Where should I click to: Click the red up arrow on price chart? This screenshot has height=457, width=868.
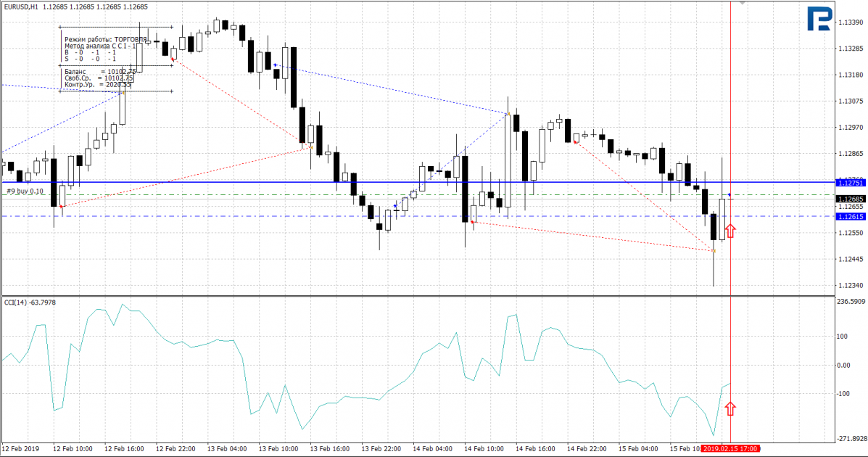[x=730, y=231]
